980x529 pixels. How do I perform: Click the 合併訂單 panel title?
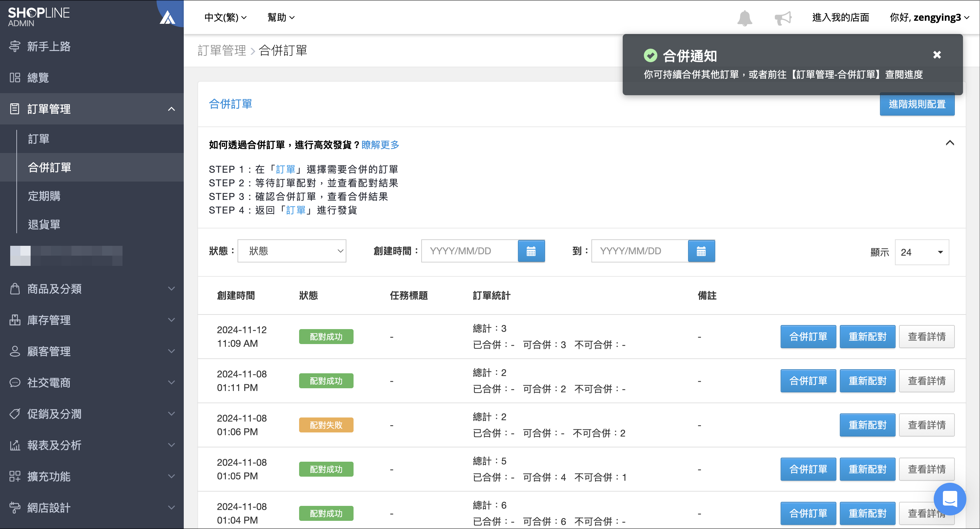pyautogui.click(x=230, y=104)
